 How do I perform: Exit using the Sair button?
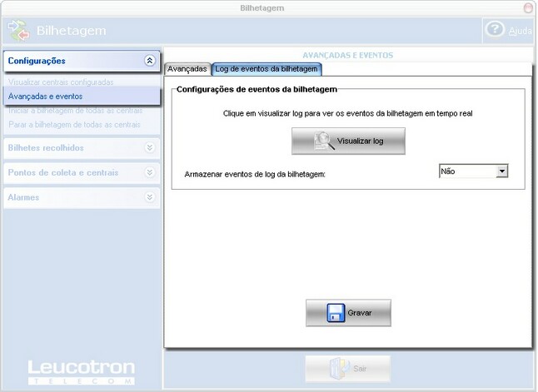(x=348, y=369)
